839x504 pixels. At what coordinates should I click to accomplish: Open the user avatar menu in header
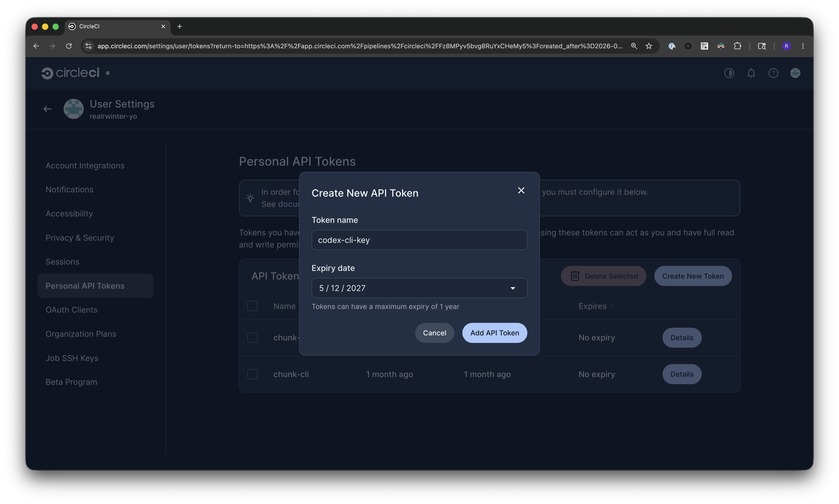pyautogui.click(x=795, y=73)
